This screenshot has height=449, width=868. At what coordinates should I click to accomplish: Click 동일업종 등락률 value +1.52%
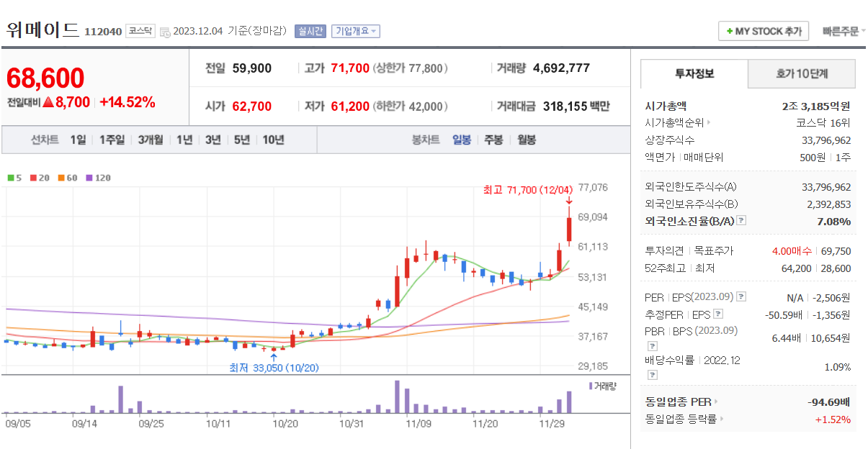(x=833, y=419)
